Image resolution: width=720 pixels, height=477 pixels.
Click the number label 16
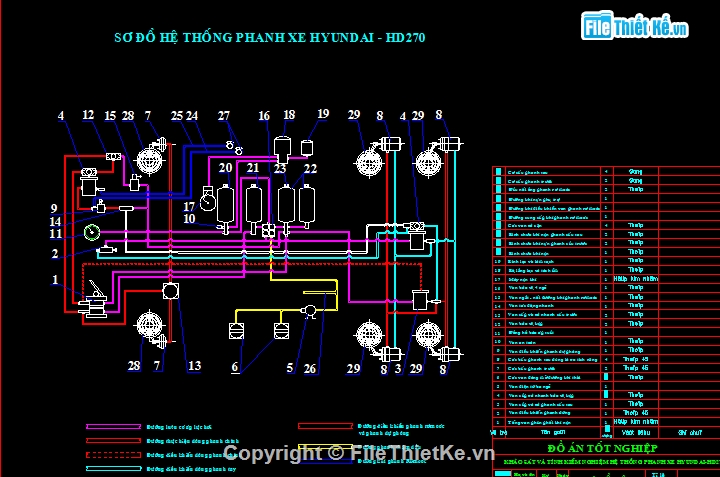[264, 116]
